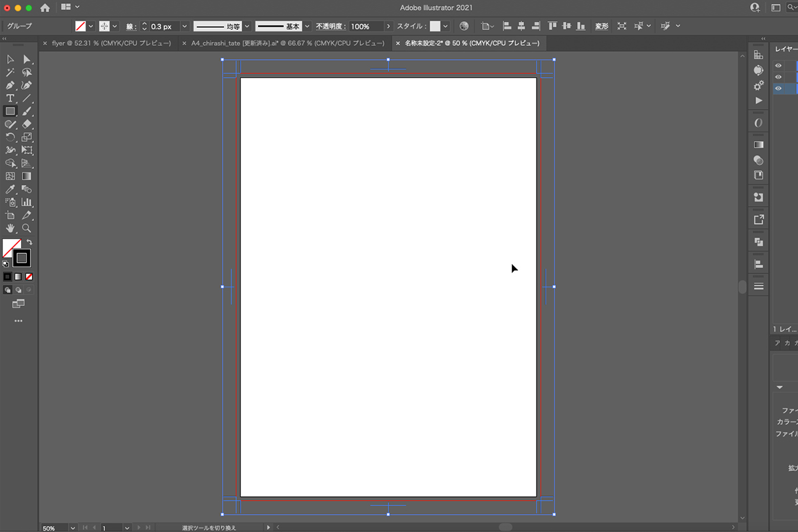Open the Gradient panel icon in dock
Viewport: 798px width, 532px height.
pos(758,144)
